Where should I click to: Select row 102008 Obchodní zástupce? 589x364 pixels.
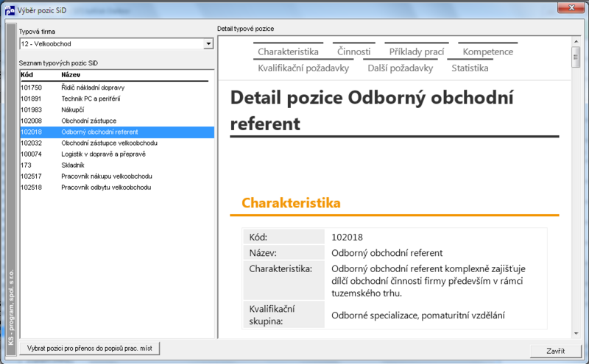[117, 121]
